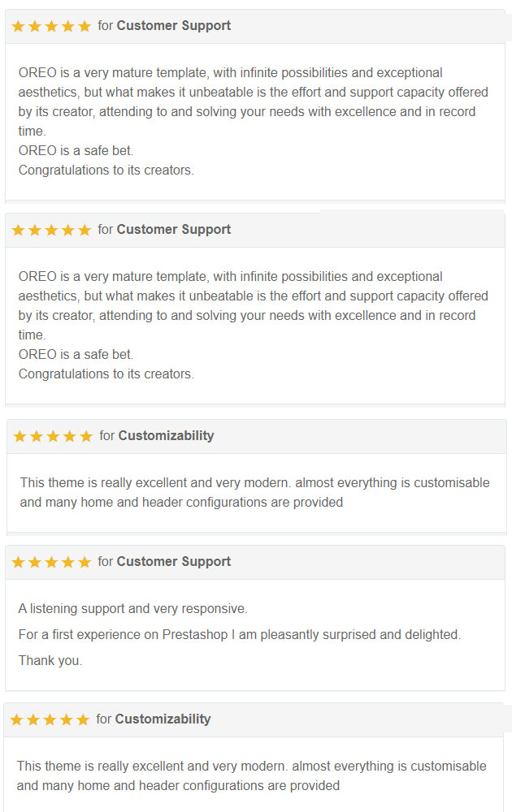The width and height of the screenshot is (512, 812).
Task: Click the first star of the last Customizability review
Action: (x=16, y=719)
